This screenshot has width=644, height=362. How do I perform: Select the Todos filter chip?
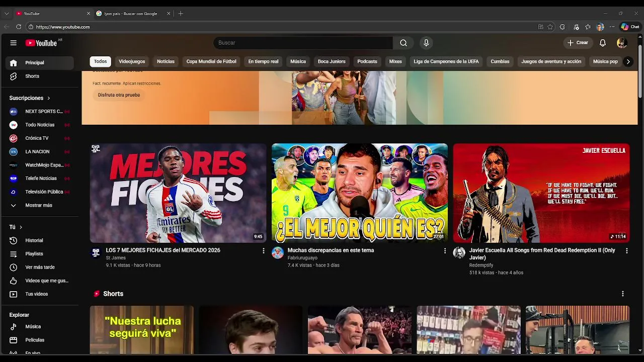click(101, 61)
